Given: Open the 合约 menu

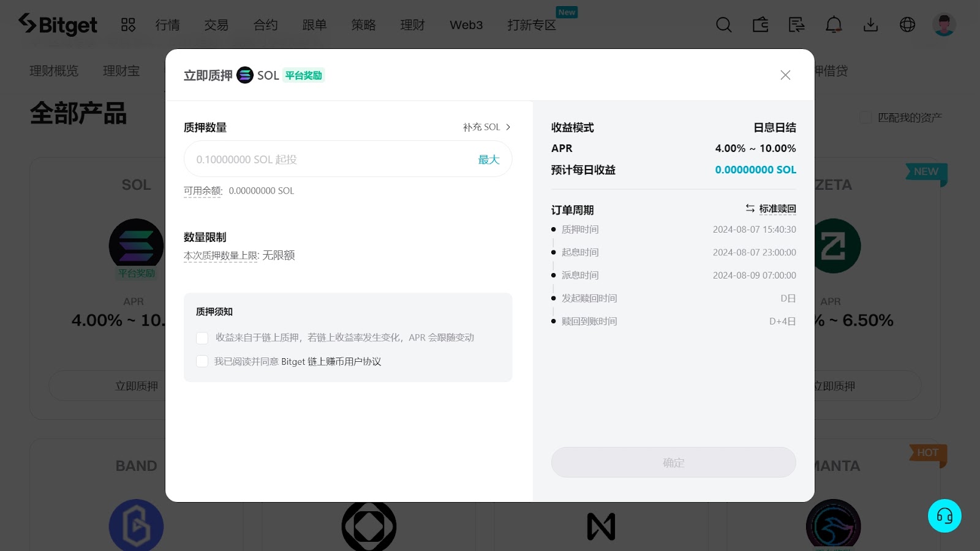Looking at the screenshot, I should [x=265, y=24].
